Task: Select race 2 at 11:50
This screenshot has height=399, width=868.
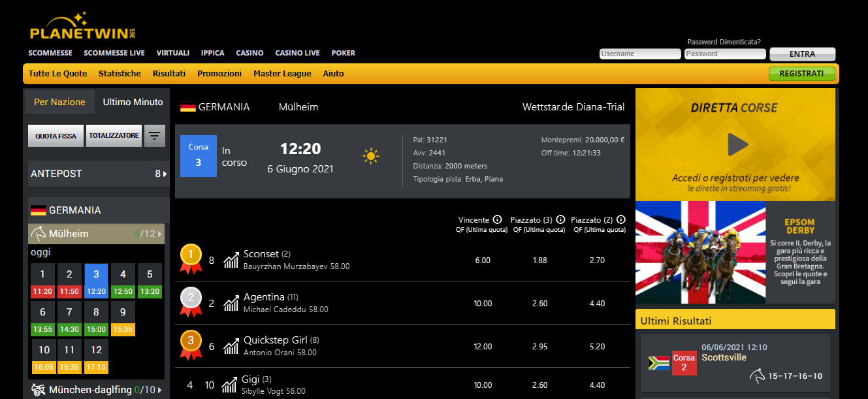Action: point(69,281)
